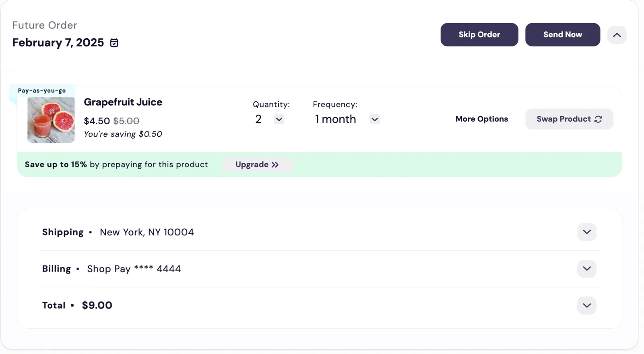Expand the Total section
The image size is (644, 354).
[587, 305]
